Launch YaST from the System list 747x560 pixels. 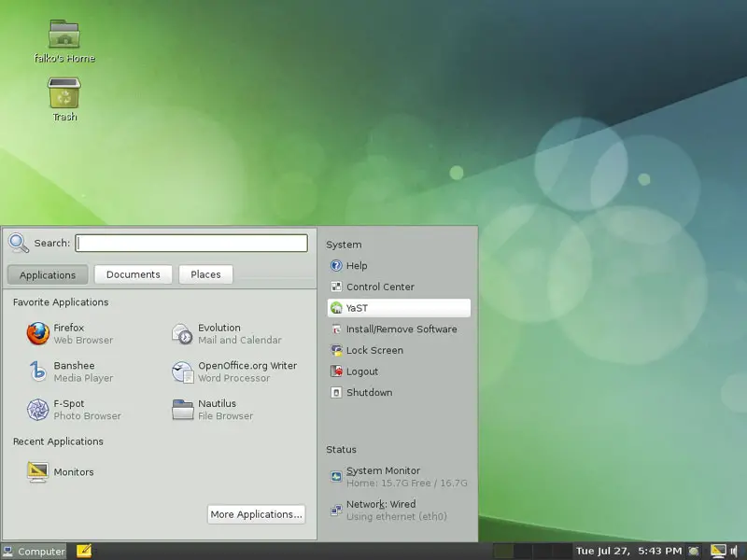[399, 308]
